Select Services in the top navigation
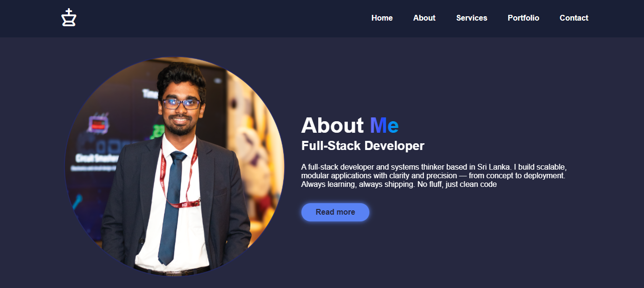 point(472,18)
